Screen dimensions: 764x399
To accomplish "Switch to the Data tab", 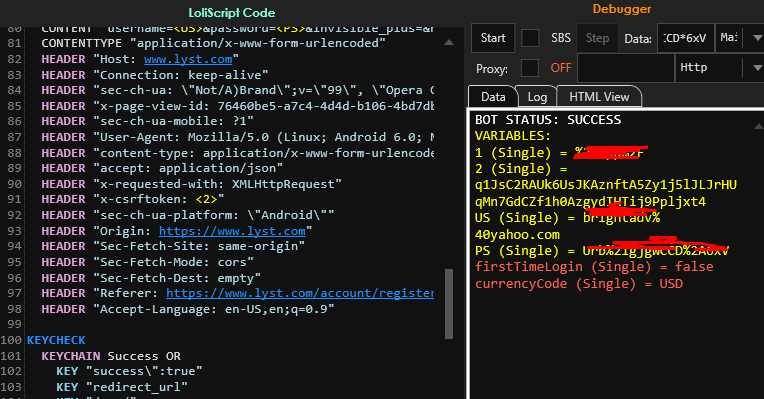I will tap(493, 97).
